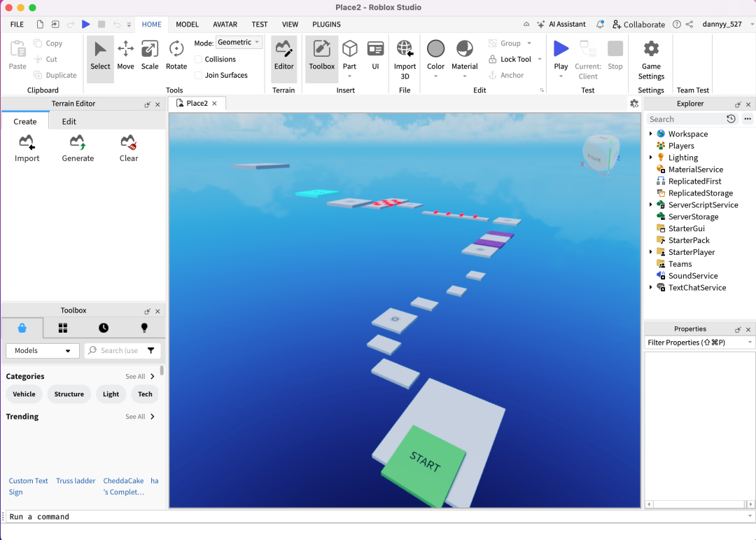Switch to the MODEL ribbon tab

pos(187,24)
